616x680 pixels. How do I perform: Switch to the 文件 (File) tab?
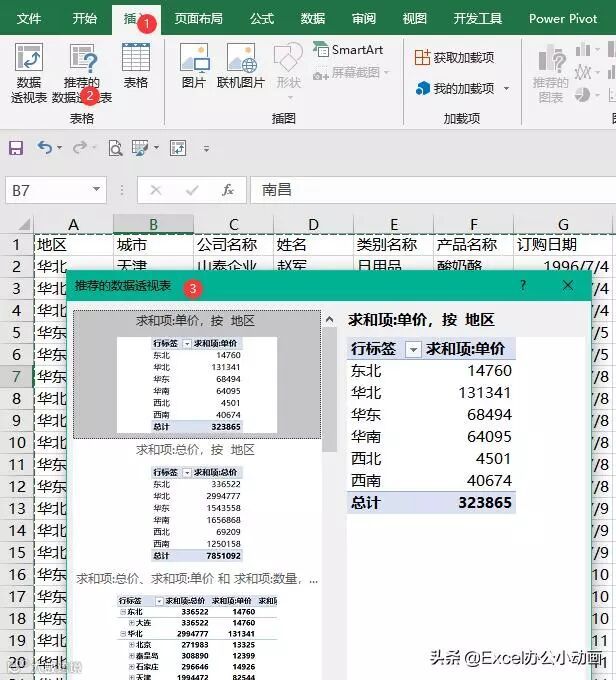29,18
